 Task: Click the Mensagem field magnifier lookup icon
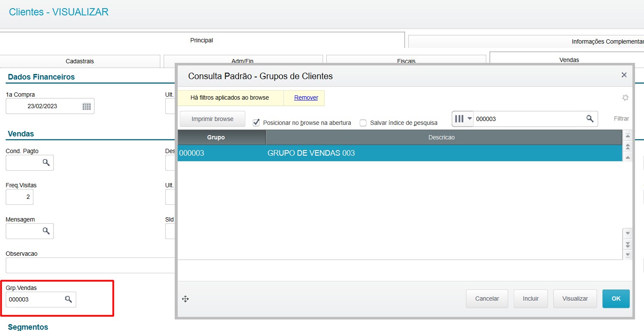pyautogui.click(x=46, y=231)
